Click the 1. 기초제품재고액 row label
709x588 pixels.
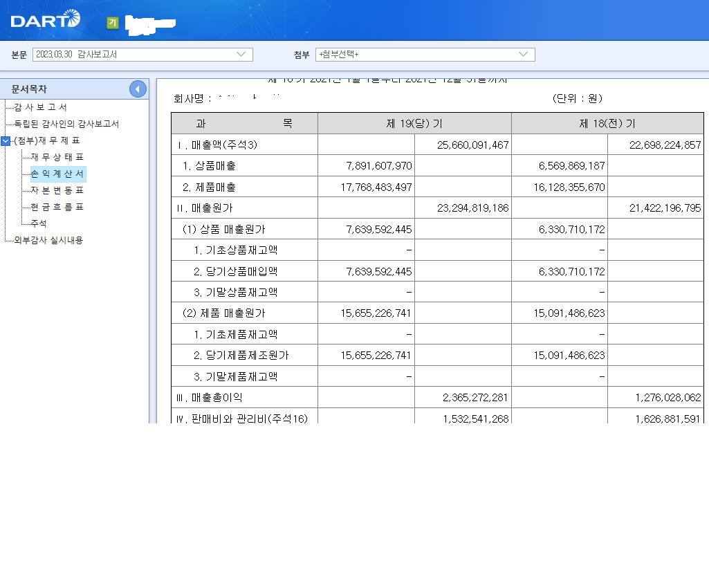pos(236,335)
